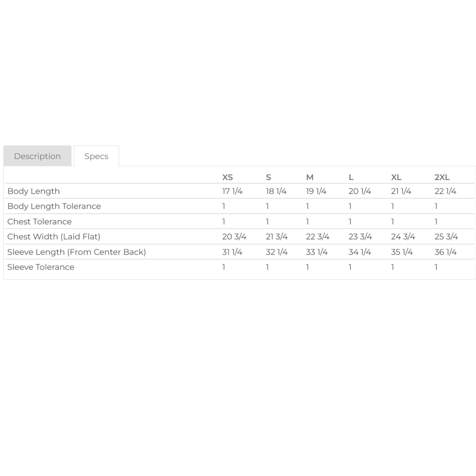Select the 17 1/4 body length value
Viewport: 476px width, 476px height.
point(232,191)
